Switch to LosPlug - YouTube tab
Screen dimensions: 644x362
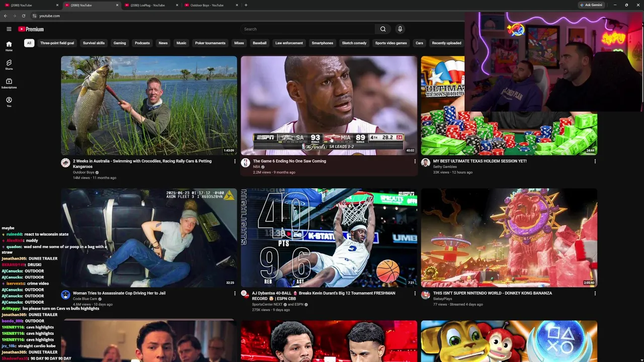pyautogui.click(x=147, y=5)
